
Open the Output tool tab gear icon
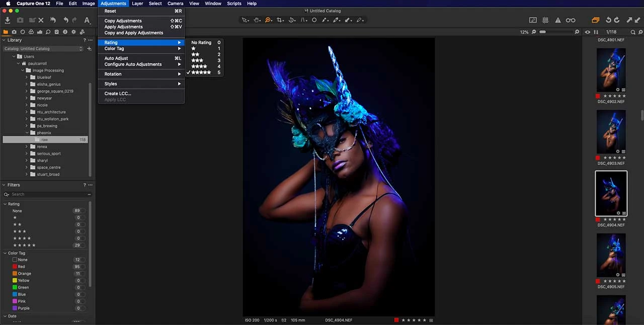point(73,32)
